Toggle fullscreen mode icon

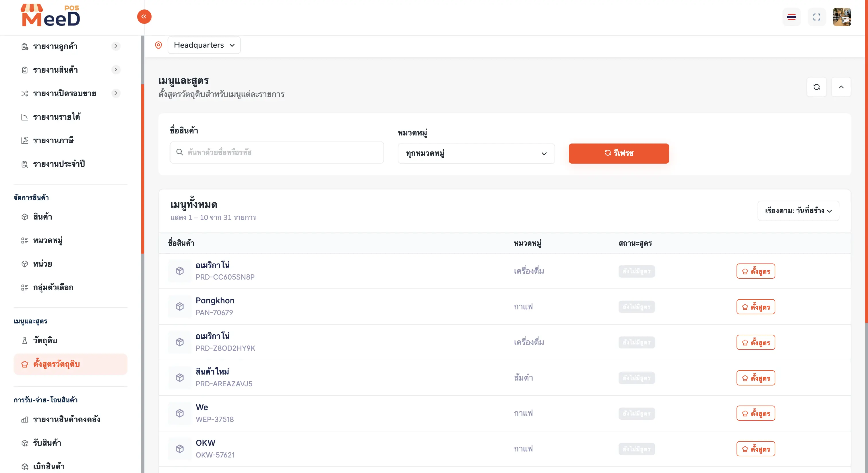tap(817, 17)
